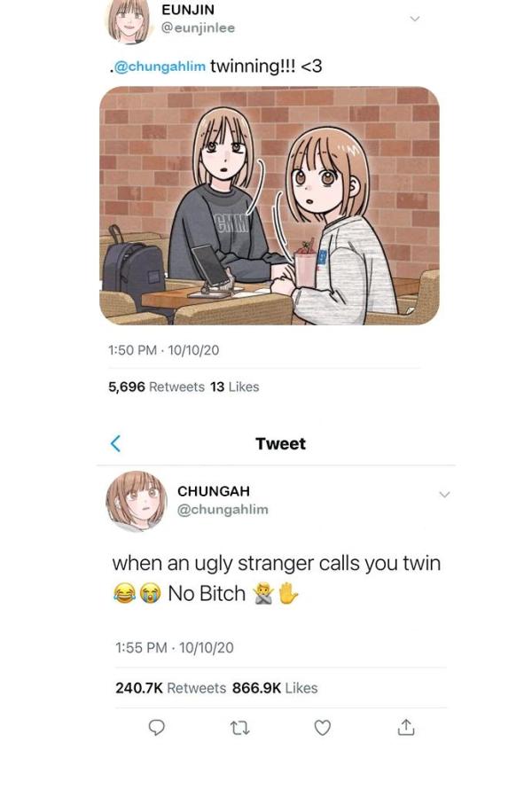This screenshot has width=532, height=789.
Task: Open the attached comic image
Action: (x=270, y=206)
